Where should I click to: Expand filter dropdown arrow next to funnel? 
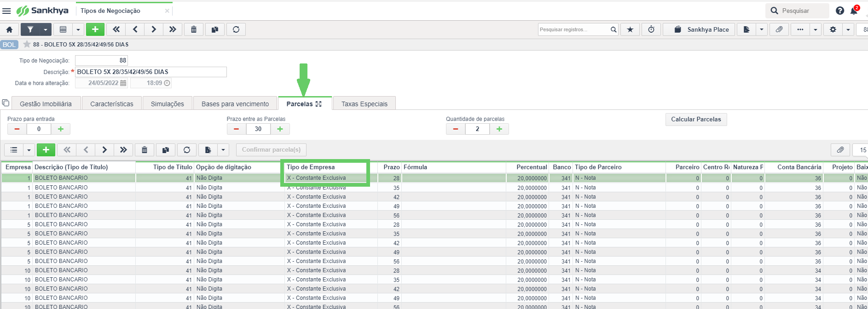(x=46, y=29)
